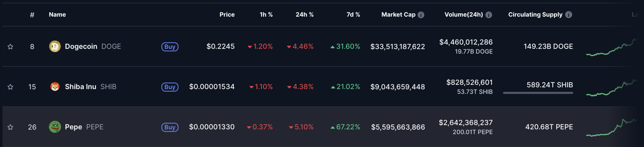Sort by the # rank header
The image size is (644, 147).
point(32,15)
